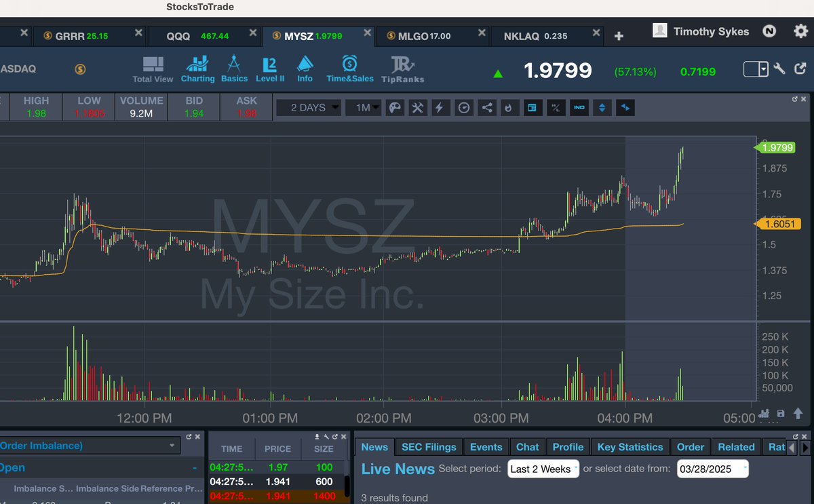
Task: Open chart tools (wrench and screwdriver)
Action: [418, 107]
